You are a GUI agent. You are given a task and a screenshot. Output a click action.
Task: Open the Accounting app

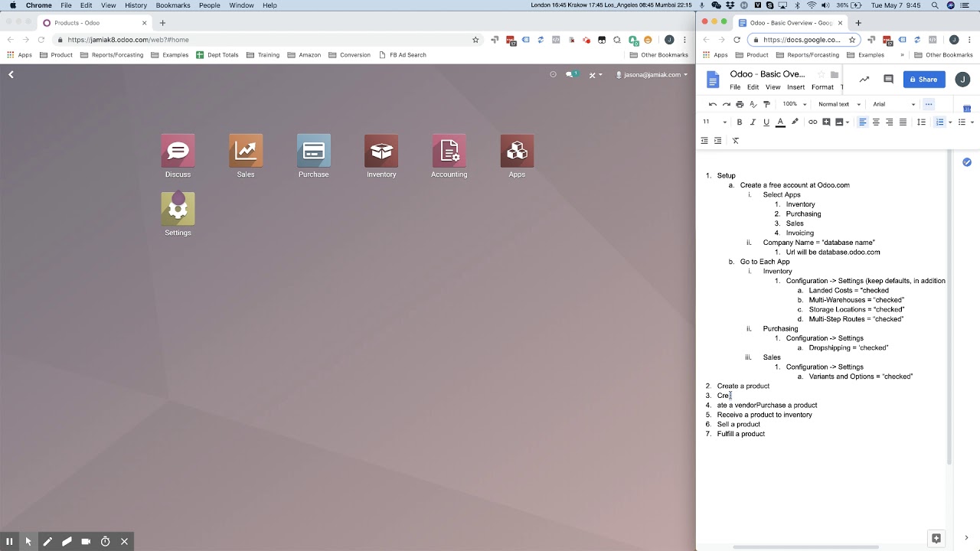pos(449,151)
